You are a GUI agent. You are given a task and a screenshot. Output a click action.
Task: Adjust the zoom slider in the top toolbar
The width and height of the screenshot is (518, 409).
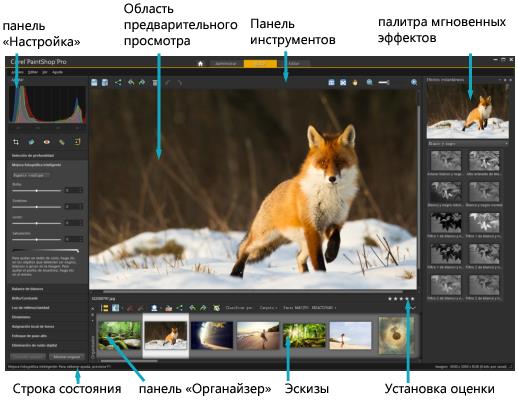[384, 82]
